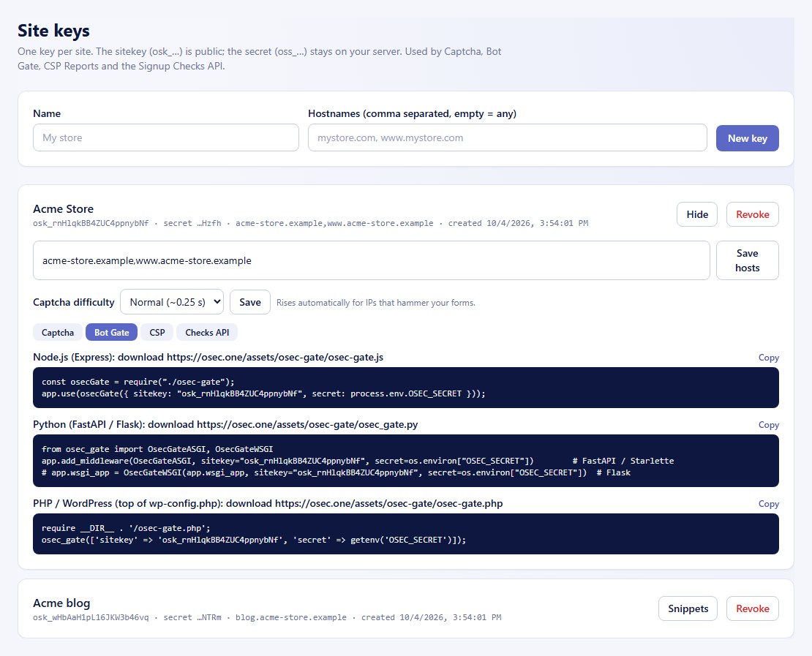This screenshot has height=656, width=812.
Task: Click the Node.js code block
Action: pos(406,388)
